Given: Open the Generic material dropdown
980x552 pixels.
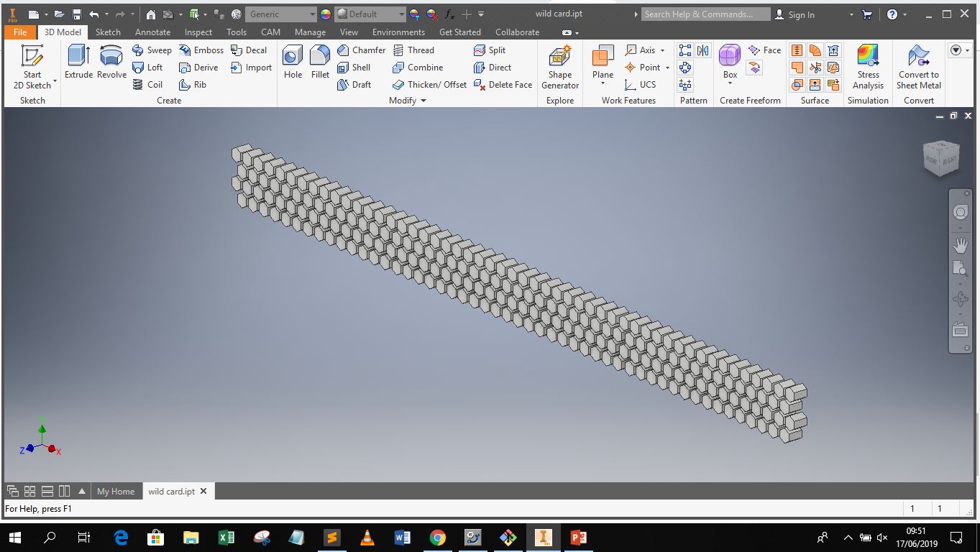Looking at the screenshot, I should tap(280, 14).
